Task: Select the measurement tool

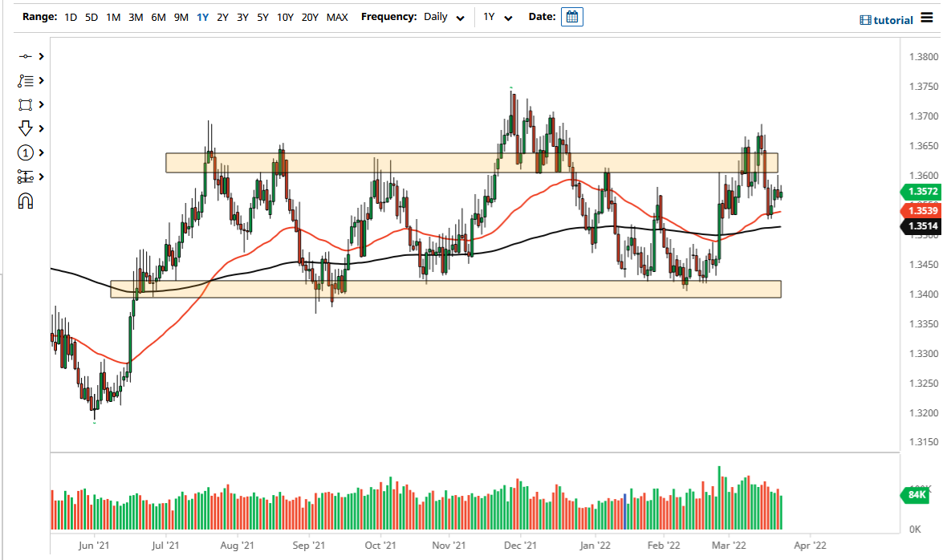Action: click(x=23, y=177)
